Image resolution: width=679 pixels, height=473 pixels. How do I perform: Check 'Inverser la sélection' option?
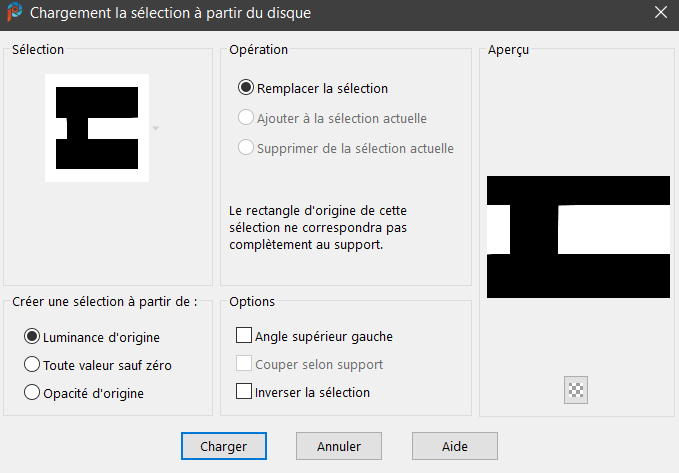(244, 392)
